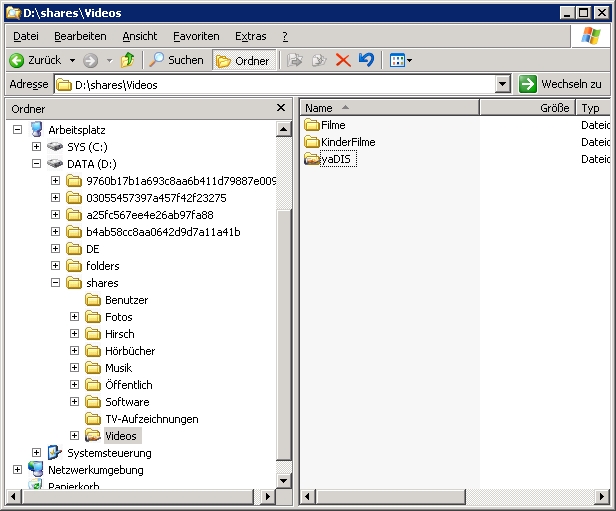Expand the SYS (C:) drive node
Screen dimensions: 616x511
pyautogui.click(x=37, y=147)
